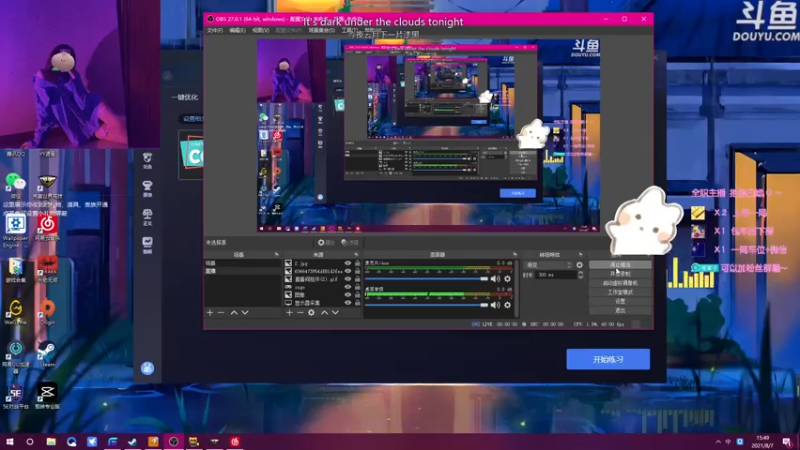Open the Steam desktop shortcut
This screenshot has height=450, width=800.
[47, 354]
